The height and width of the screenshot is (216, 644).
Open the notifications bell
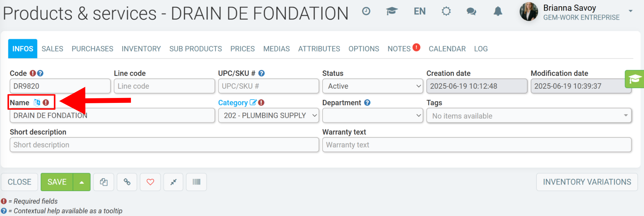tap(498, 12)
